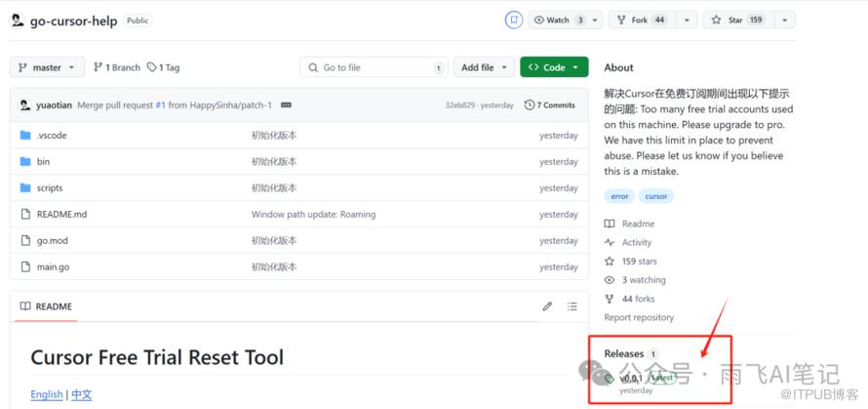Click the magnifier icon in Go to file

pyautogui.click(x=313, y=67)
